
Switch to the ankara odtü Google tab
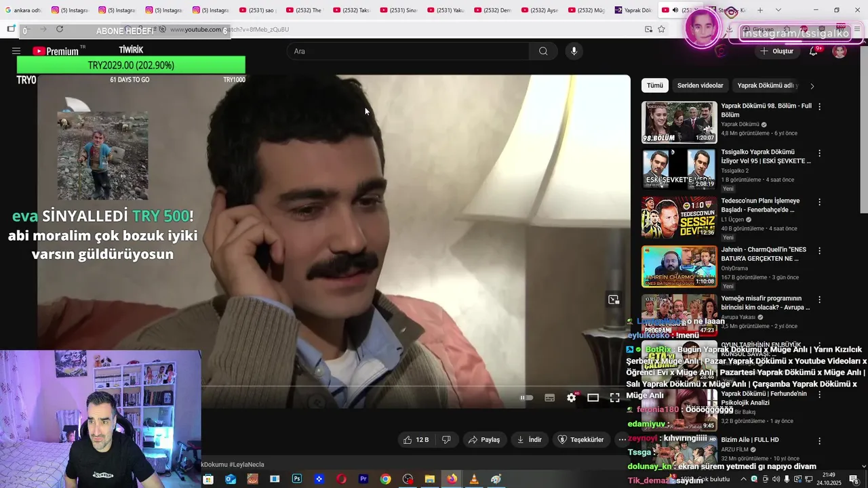[23, 10]
